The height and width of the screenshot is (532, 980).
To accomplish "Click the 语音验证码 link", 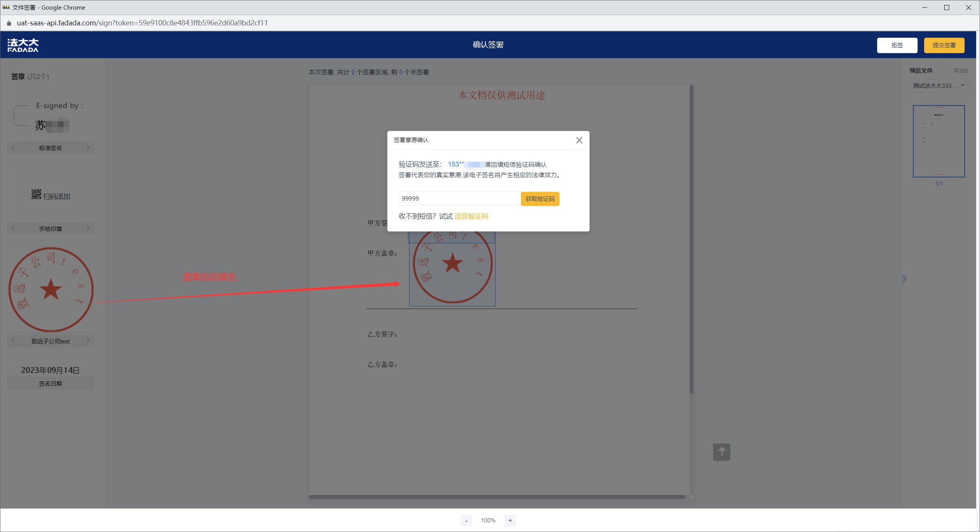I will 471,216.
